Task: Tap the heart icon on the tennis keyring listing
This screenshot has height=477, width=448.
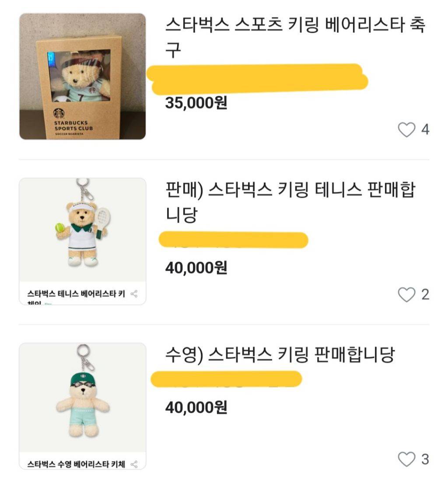Action: (x=406, y=295)
